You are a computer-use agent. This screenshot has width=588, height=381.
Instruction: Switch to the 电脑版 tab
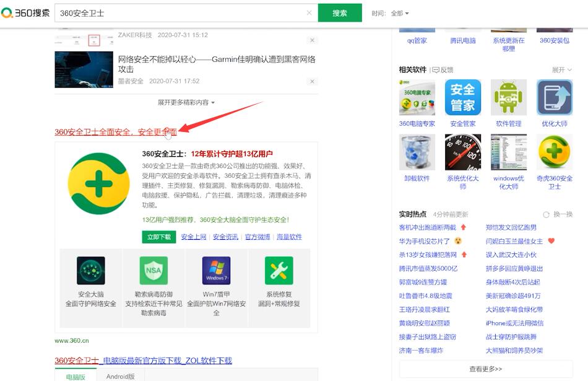pyautogui.click(x=76, y=376)
